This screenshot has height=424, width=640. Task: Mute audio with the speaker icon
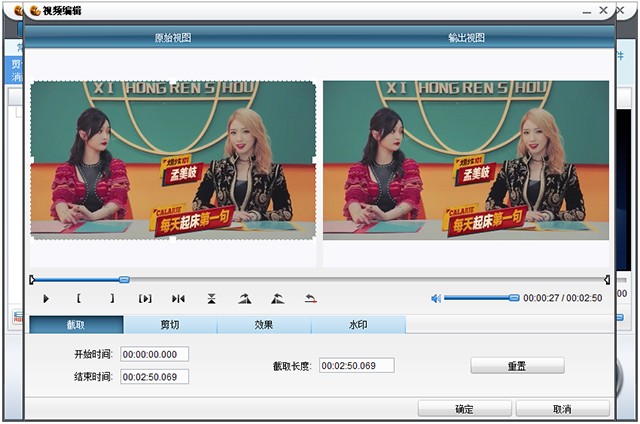(x=436, y=299)
